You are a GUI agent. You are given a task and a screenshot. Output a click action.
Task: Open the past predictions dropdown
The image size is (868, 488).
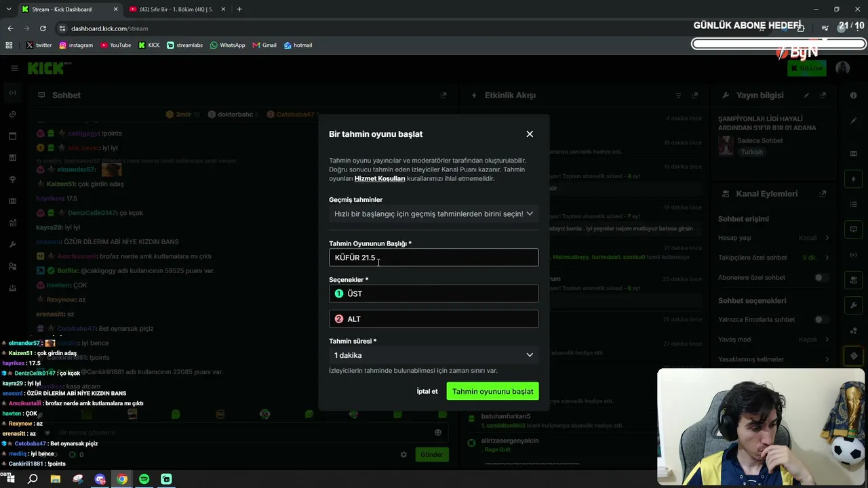[x=434, y=214]
